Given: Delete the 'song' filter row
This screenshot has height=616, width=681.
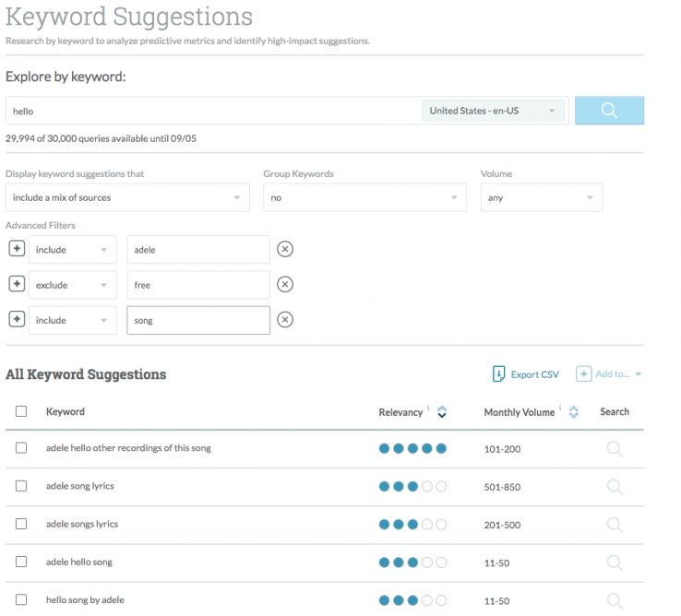Looking at the screenshot, I should coord(285,320).
